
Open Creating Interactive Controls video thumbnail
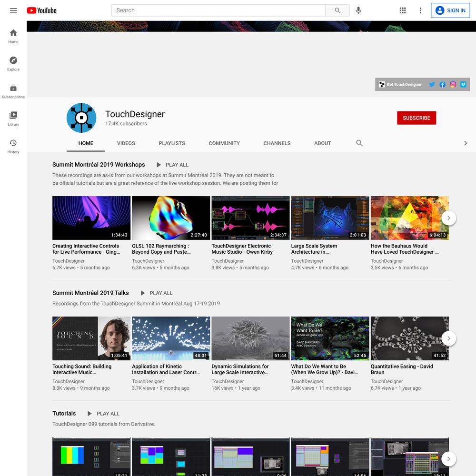91,218
